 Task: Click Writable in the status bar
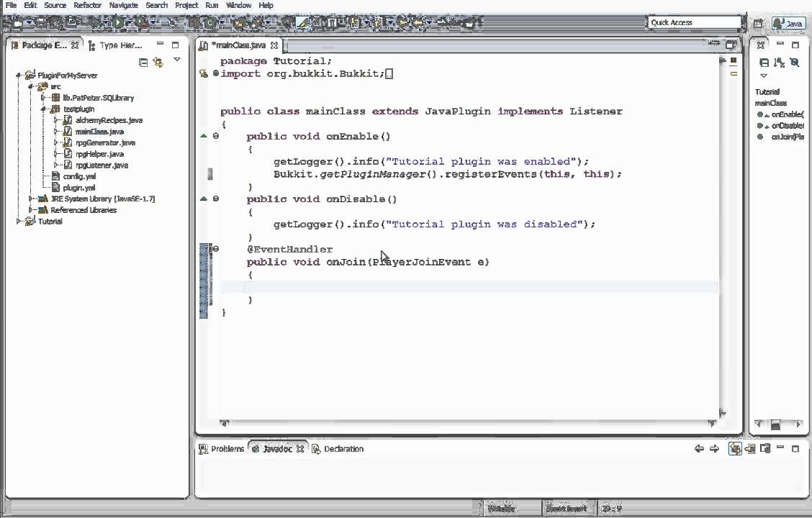(501, 508)
